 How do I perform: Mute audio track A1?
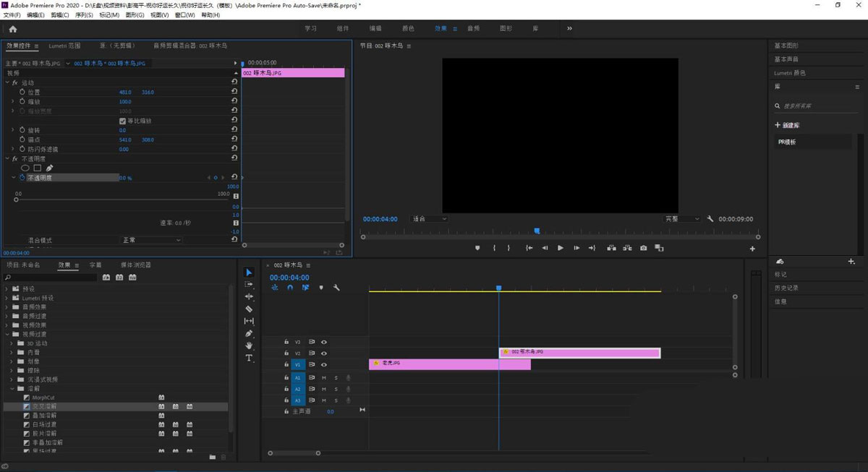324,377
